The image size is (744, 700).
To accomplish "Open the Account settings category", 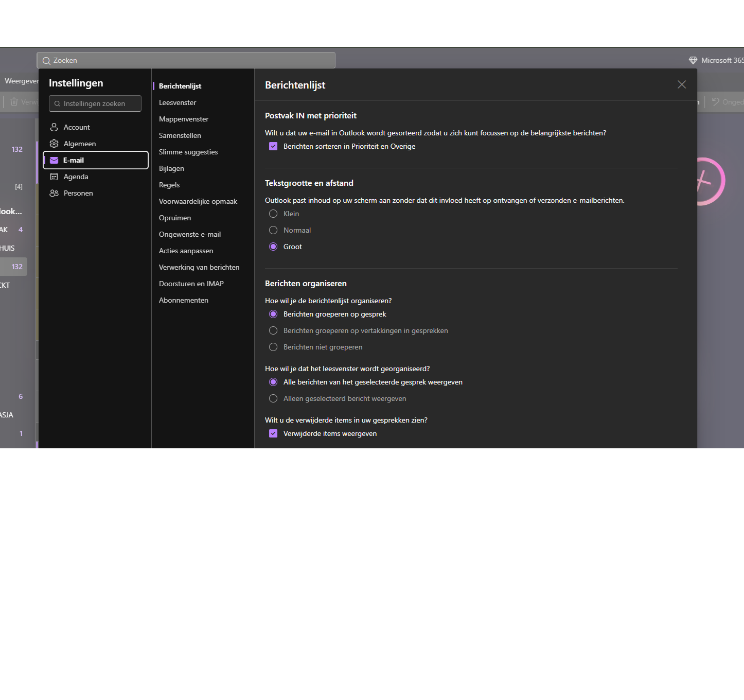I will pyautogui.click(x=95, y=127).
